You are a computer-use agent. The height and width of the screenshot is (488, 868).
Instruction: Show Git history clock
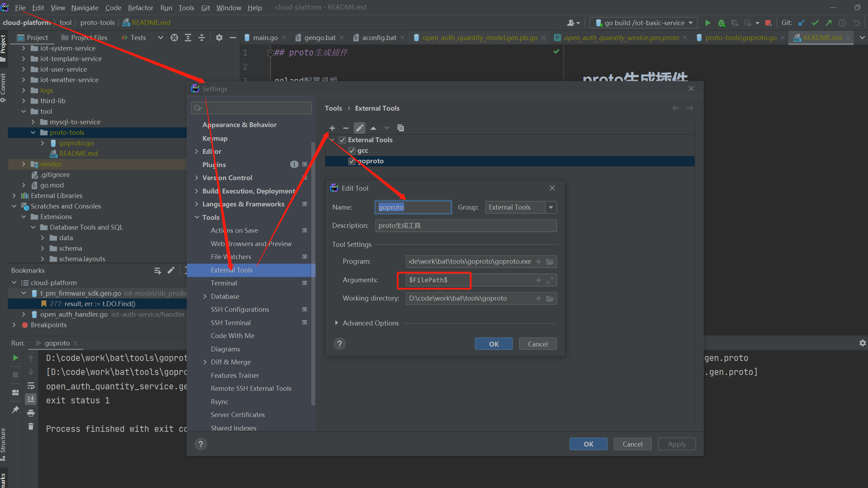pos(842,23)
